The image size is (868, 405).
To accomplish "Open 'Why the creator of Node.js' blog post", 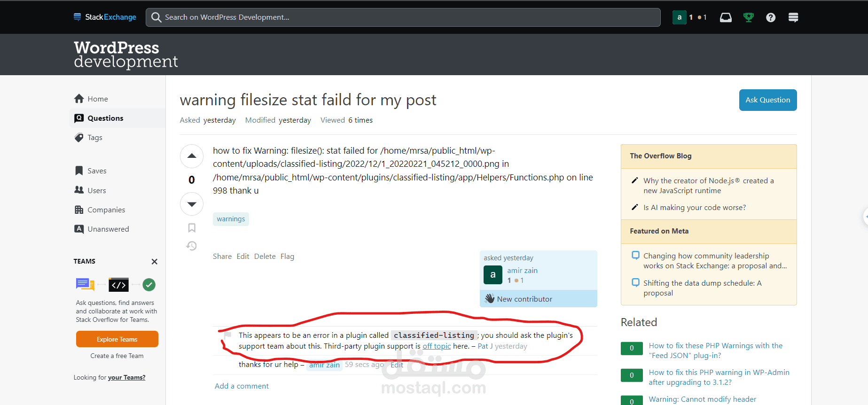I will [x=709, y=186].
